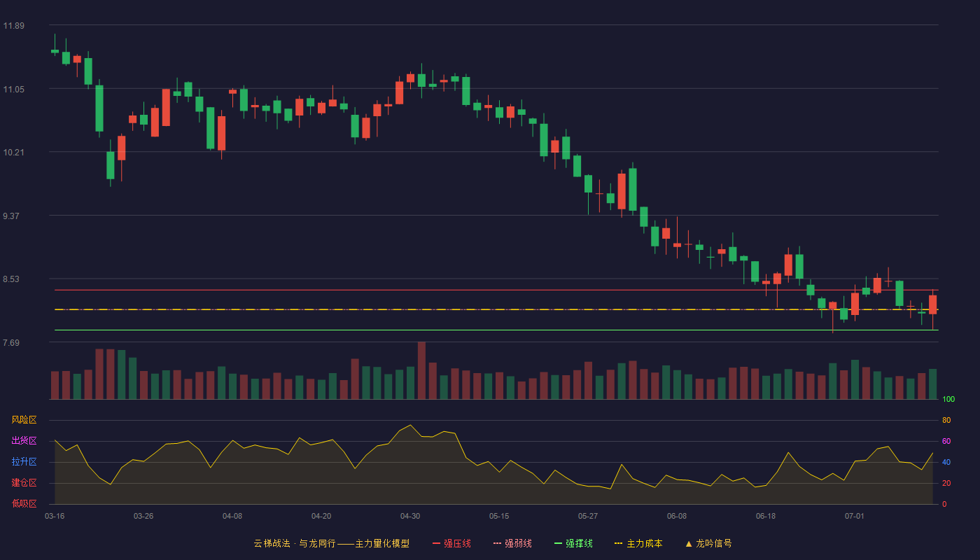The width and height of the screenshot is (980, 560).
Task: Click the 建仓区 zone label
Action: (24, 483)
